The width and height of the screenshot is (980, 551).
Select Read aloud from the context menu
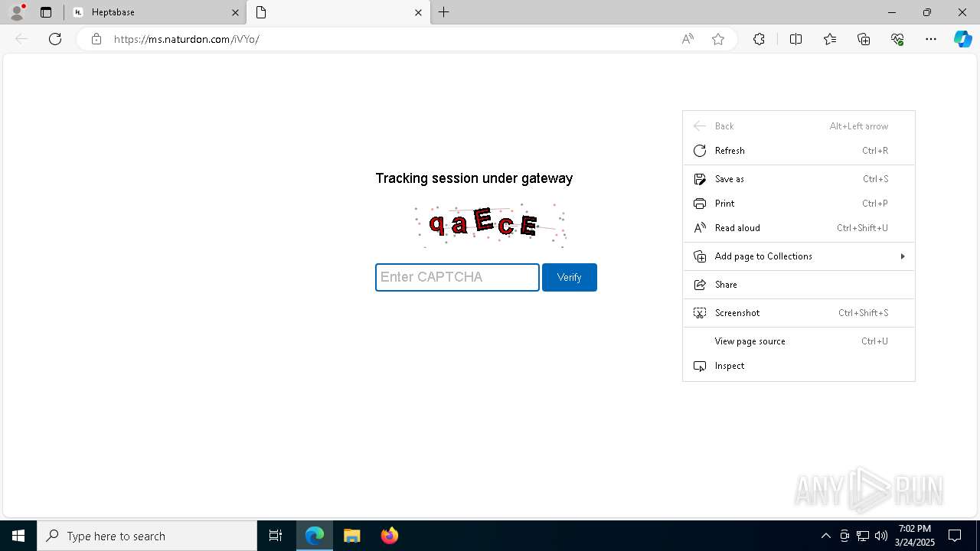pos(799,228)
